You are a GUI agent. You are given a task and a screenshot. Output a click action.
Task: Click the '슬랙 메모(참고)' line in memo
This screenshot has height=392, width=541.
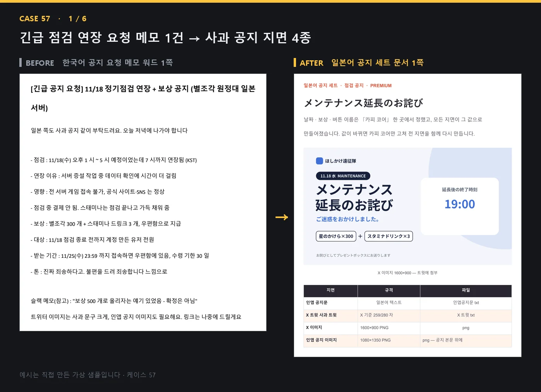tap(114, 301)
